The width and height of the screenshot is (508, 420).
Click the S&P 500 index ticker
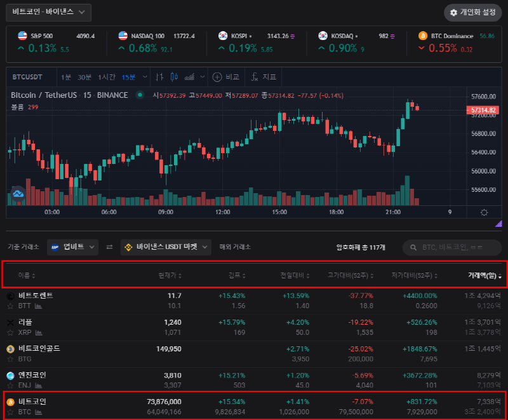click(56, 43)
